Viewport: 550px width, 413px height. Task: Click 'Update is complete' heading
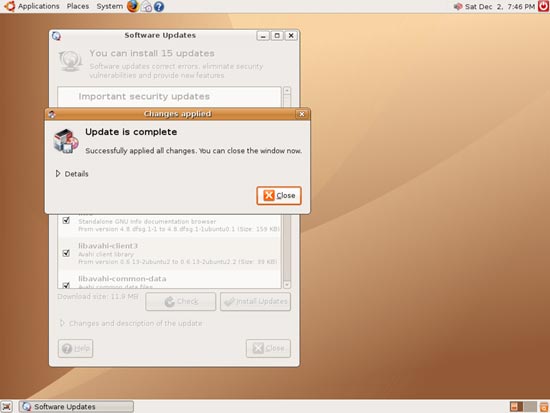(x=131, y=132)
